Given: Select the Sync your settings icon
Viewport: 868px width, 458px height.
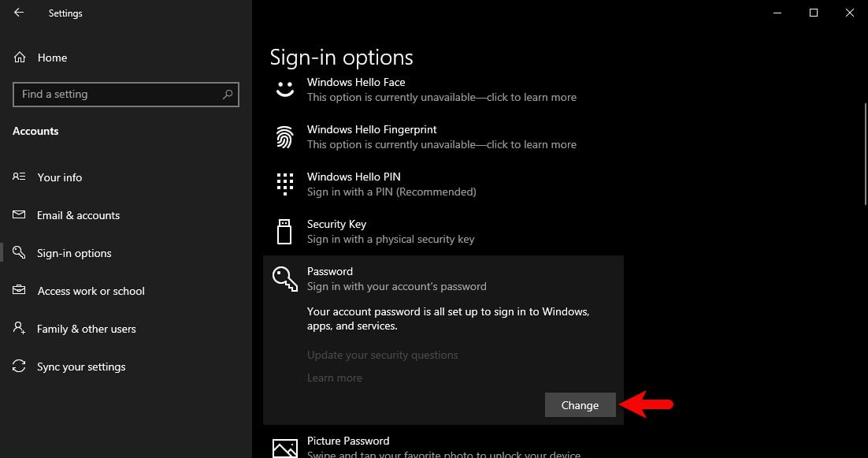Looking at the screenshot, I should click(19, 366).
